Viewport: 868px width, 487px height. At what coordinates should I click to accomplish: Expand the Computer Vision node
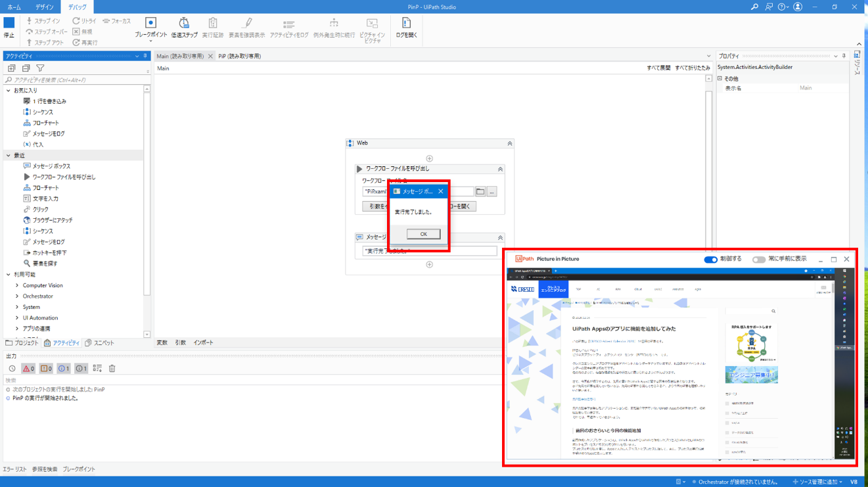18,285
